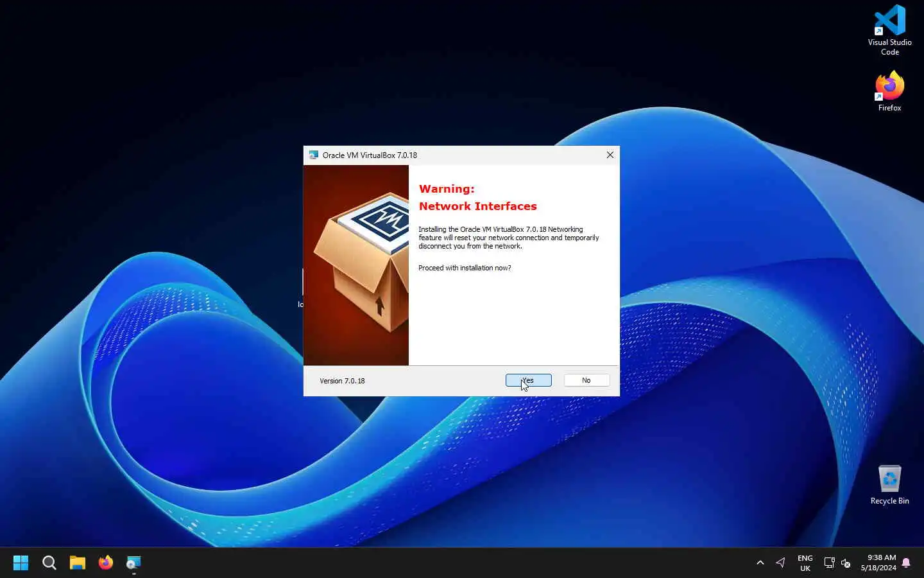The width and height of the screenshot is (924, 578).
Task: Open the Firefox desktop shortcut
Action: tap(889, 91)
